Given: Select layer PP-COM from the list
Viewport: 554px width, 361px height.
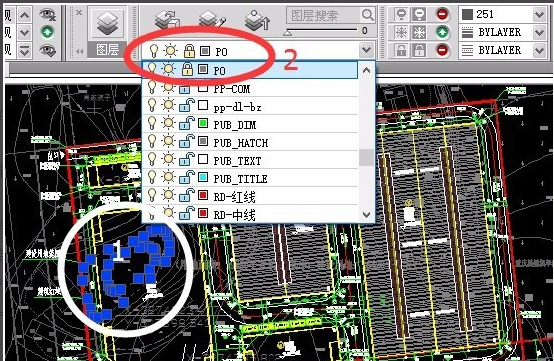Looking at the screenshot, I should click(x=250, y=88).
